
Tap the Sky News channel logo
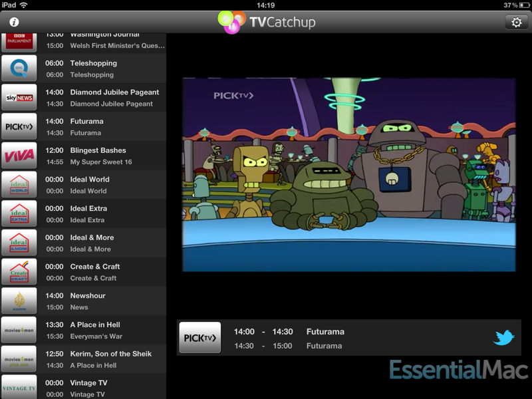click(19, 98)
